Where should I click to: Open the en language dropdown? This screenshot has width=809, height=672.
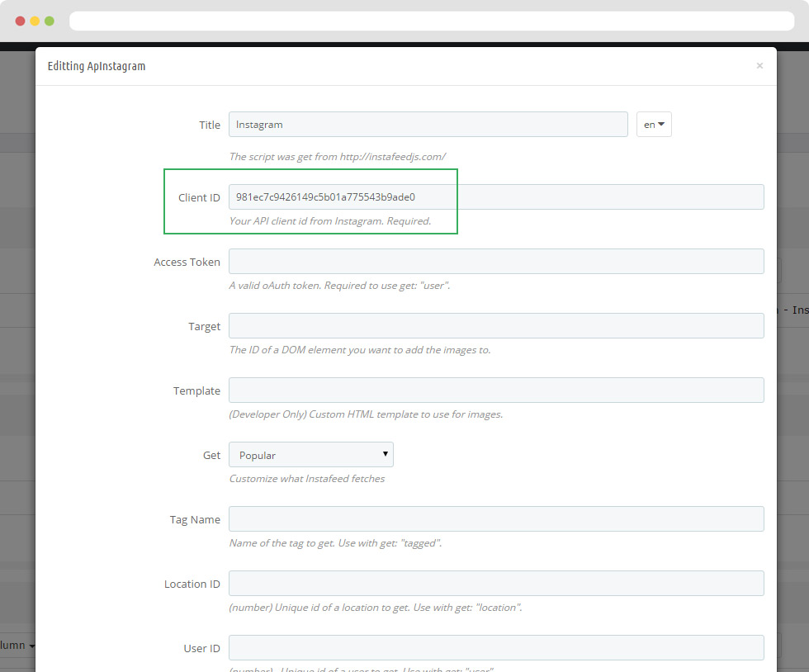click(654, 125)
